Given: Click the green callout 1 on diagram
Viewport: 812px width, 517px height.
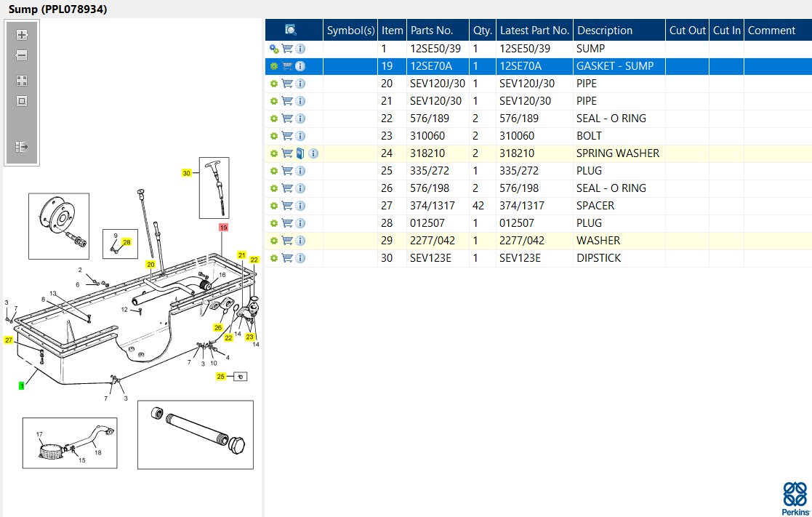Looking at the screenshot, I should [x=22, y=385].
